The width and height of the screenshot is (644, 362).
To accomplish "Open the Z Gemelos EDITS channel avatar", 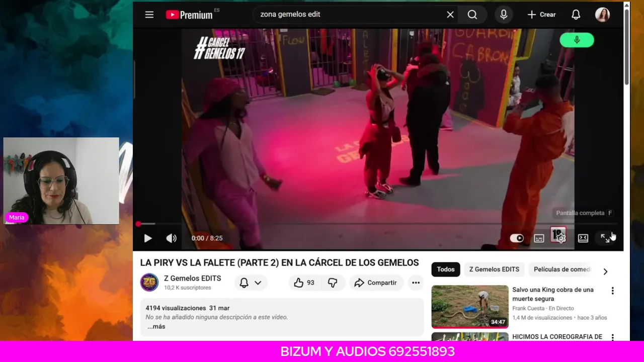I will (x=149, y=283).
